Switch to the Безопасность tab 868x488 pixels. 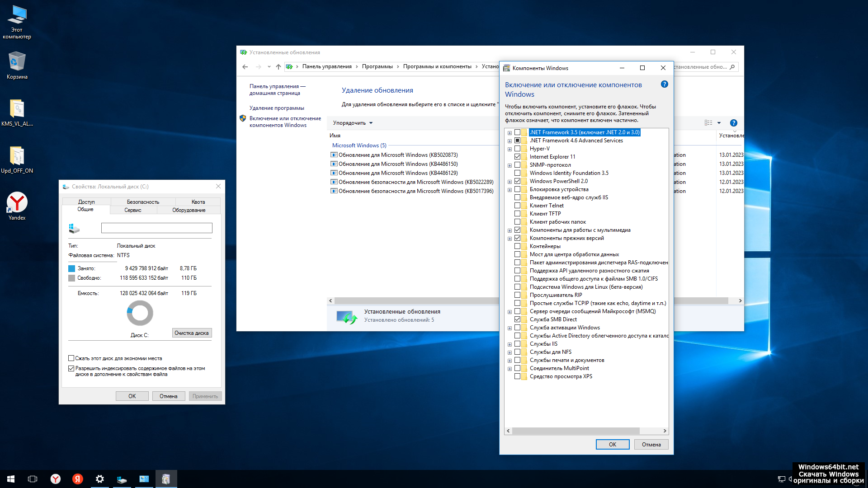pyautogui.click(x=143, y=202)
